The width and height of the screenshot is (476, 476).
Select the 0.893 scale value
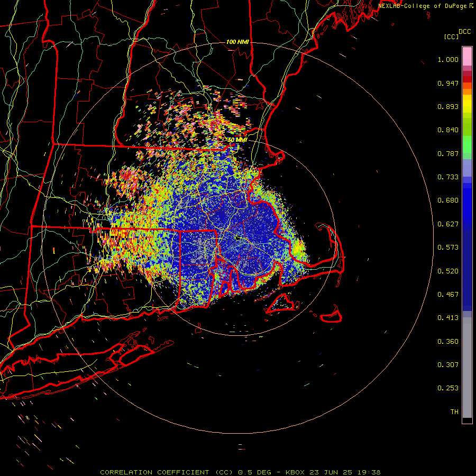click(x=448, y=106)
